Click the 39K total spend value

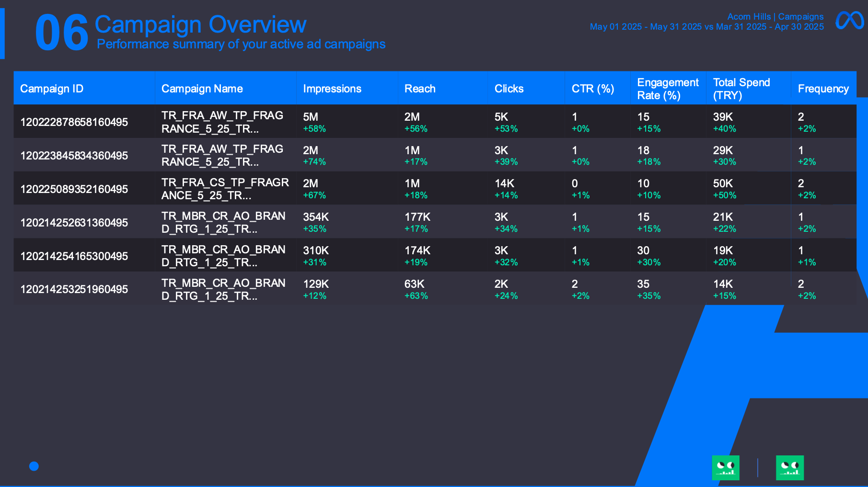tap(723, 117)
